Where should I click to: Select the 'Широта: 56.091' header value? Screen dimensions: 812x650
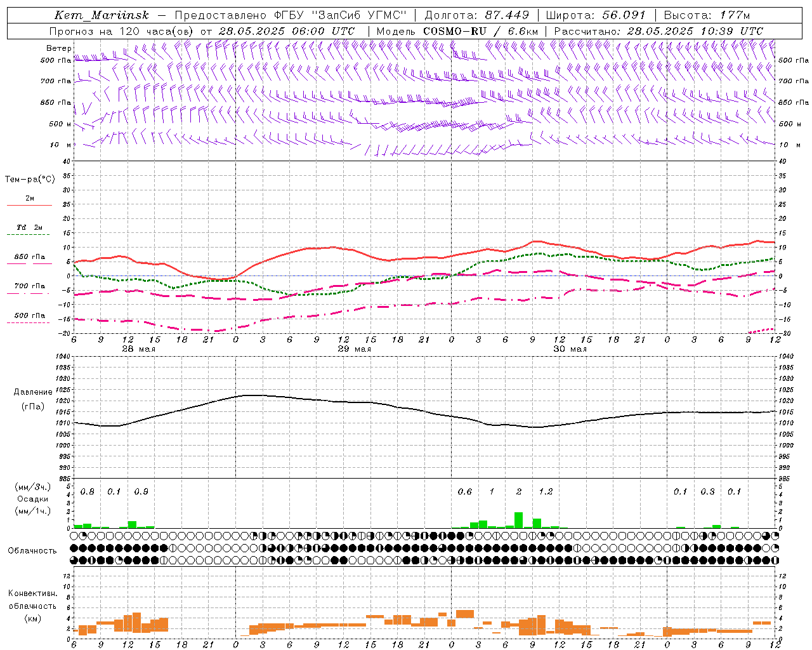pyautogui.click(x=596, y=15)
